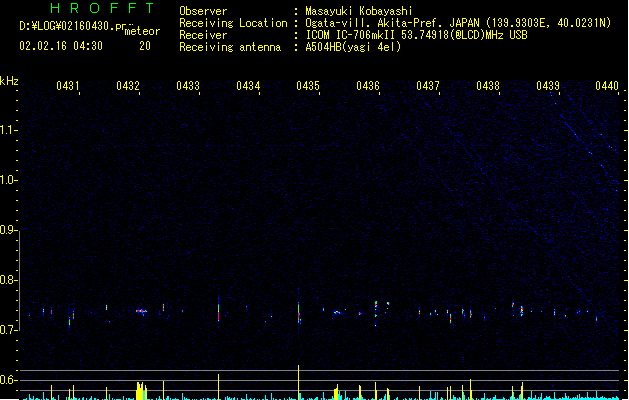Click the meteor echo streak just after 0432

point(141,311)
